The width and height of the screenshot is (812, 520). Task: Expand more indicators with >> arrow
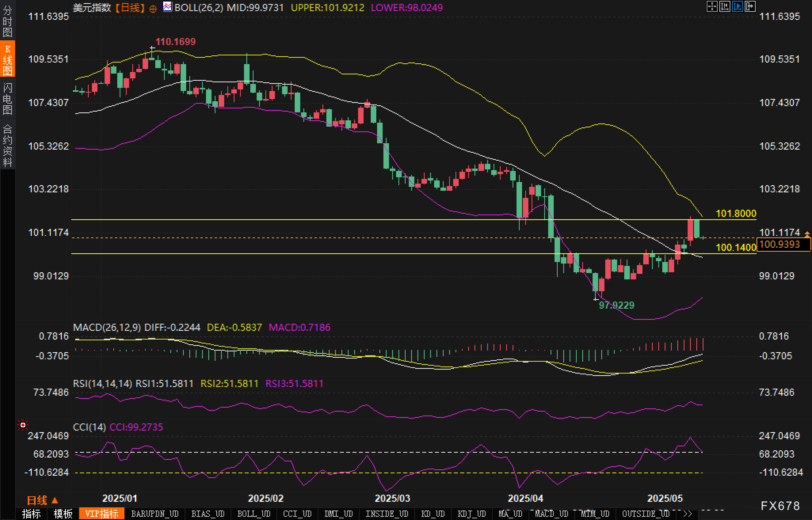[688, 514]
